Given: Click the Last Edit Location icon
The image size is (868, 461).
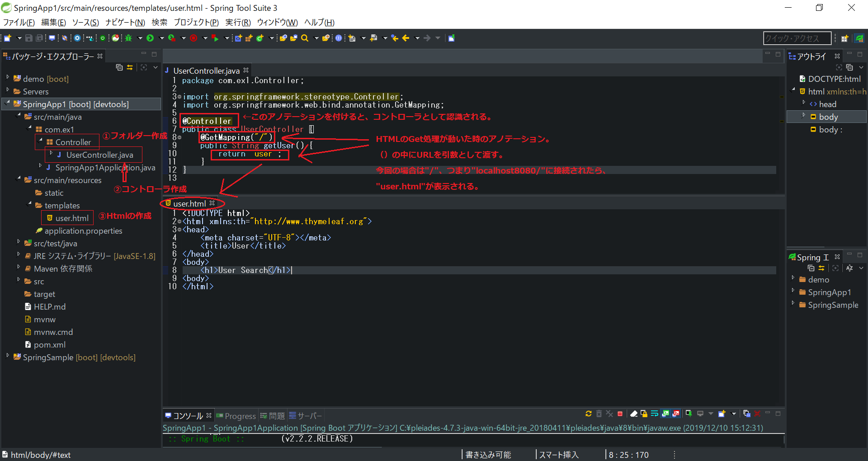Looking at the screenshot, I should point(395,38).
